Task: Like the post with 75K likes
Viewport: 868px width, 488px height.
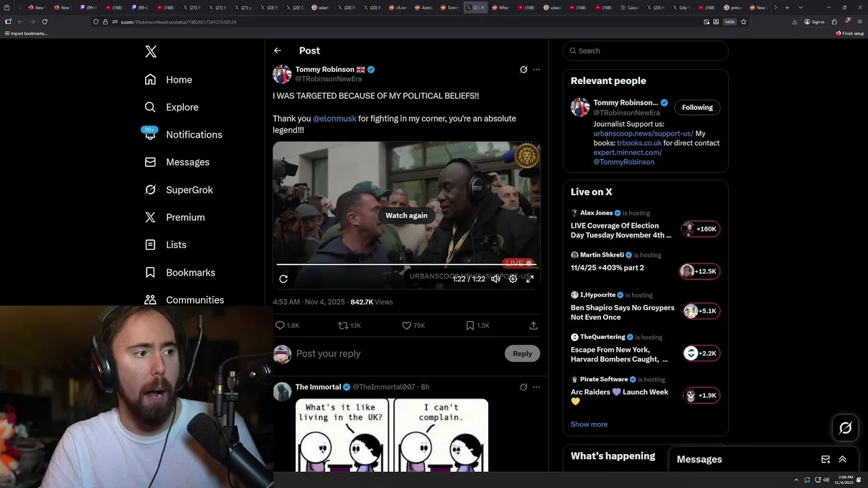Action: 413,325
